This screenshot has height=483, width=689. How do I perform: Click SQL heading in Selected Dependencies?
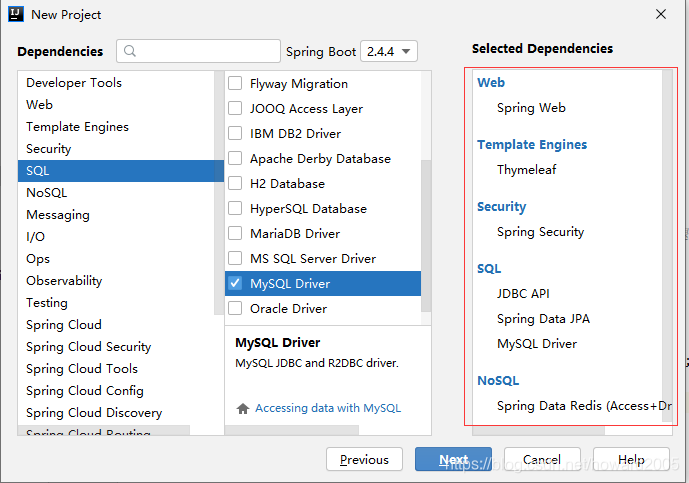489,269
